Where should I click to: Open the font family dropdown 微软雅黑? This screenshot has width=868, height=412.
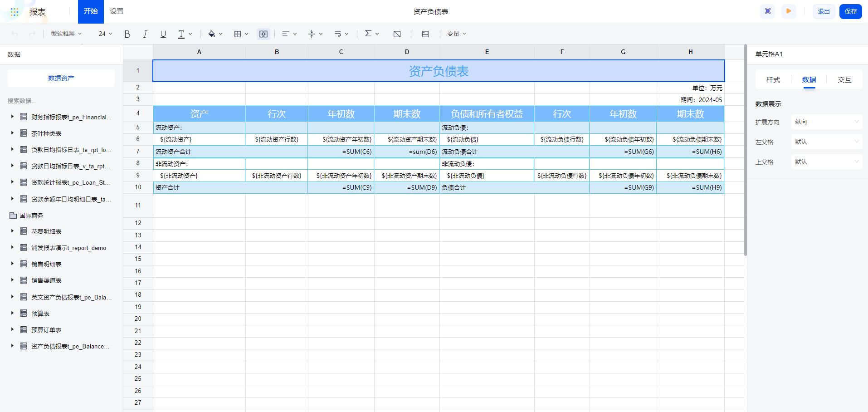[66, 34]
